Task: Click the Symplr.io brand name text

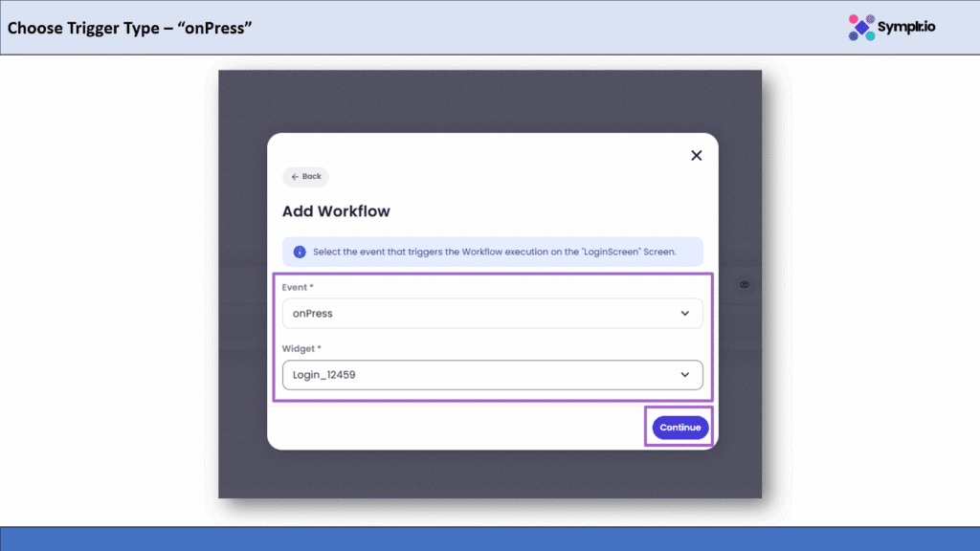Action: pyautogui.click(x=907, y=27)
